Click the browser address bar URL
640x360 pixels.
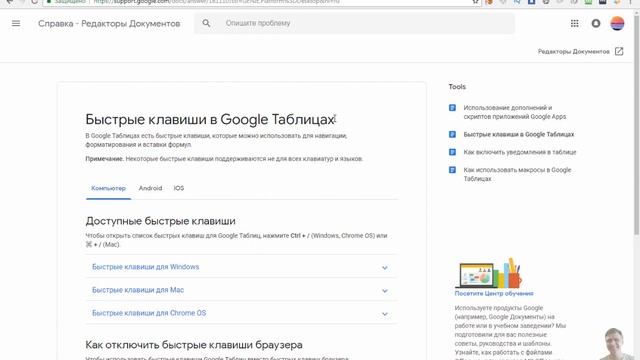(x=216, y=2)
